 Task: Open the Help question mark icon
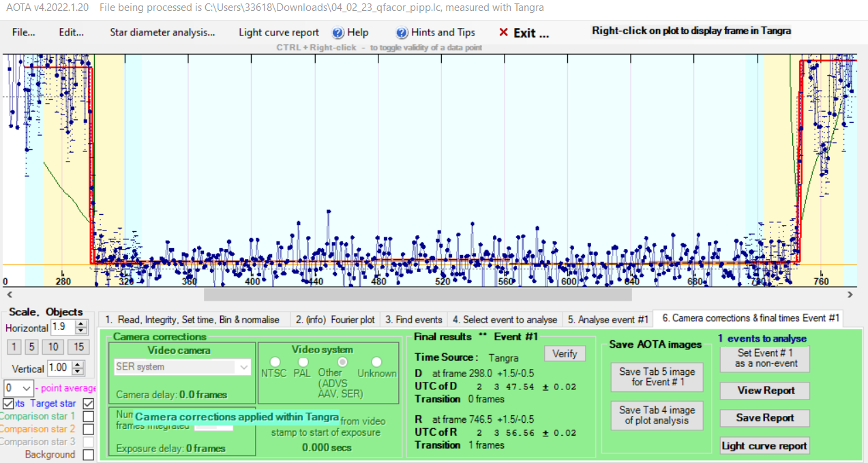point(338,33)
